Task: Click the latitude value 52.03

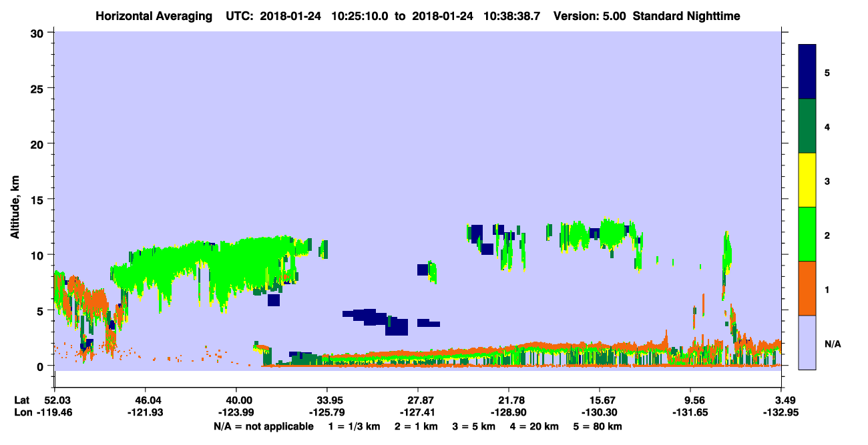Action: tap(54, 400)
